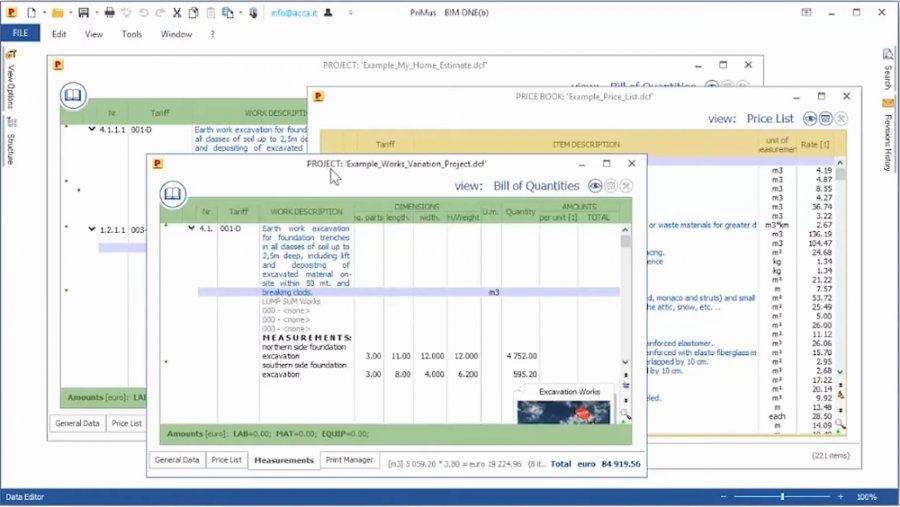Open the Print Manager tab
The height and width of the screenshot is (507, 900).
coord(349,460)
